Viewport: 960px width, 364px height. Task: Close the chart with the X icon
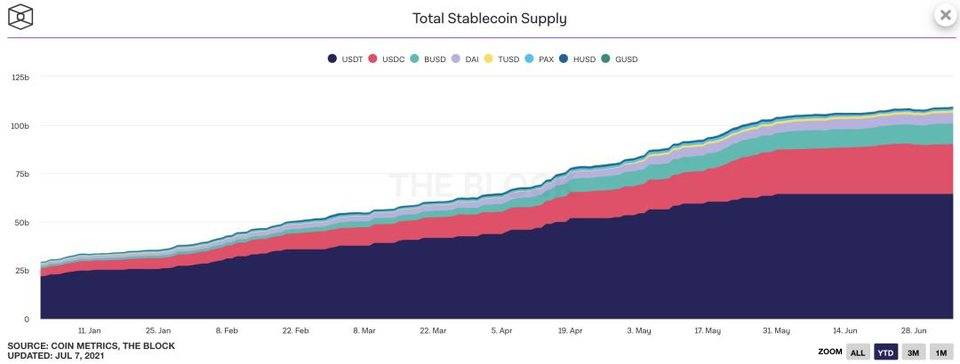pyautogui.click(x=945, y=16)
